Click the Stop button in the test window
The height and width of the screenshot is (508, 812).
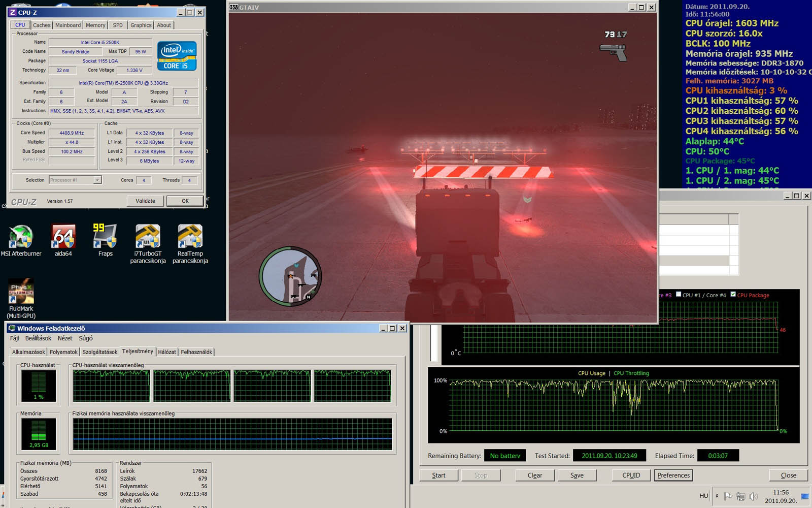pyautogui.click(x=481, y=475)
